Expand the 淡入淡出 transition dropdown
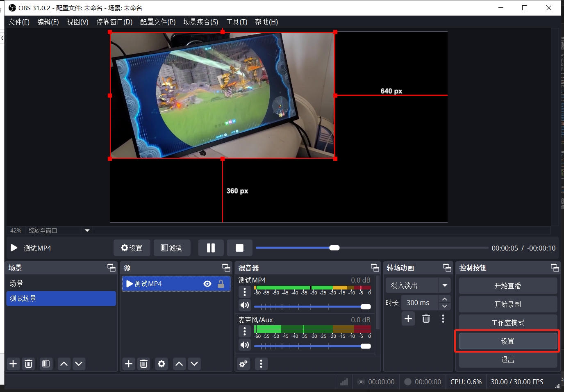The image size is (564, 392). point(444,285)
